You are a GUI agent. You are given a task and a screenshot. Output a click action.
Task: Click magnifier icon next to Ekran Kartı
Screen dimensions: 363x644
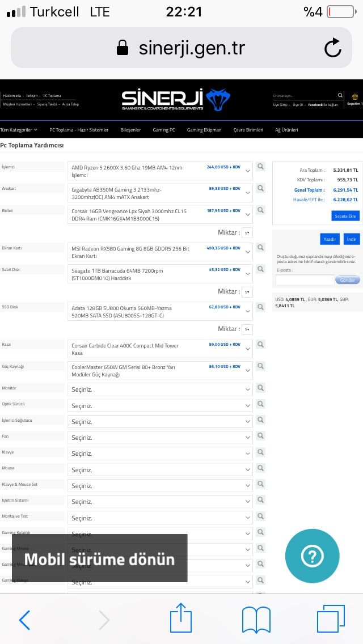point(261,248)
